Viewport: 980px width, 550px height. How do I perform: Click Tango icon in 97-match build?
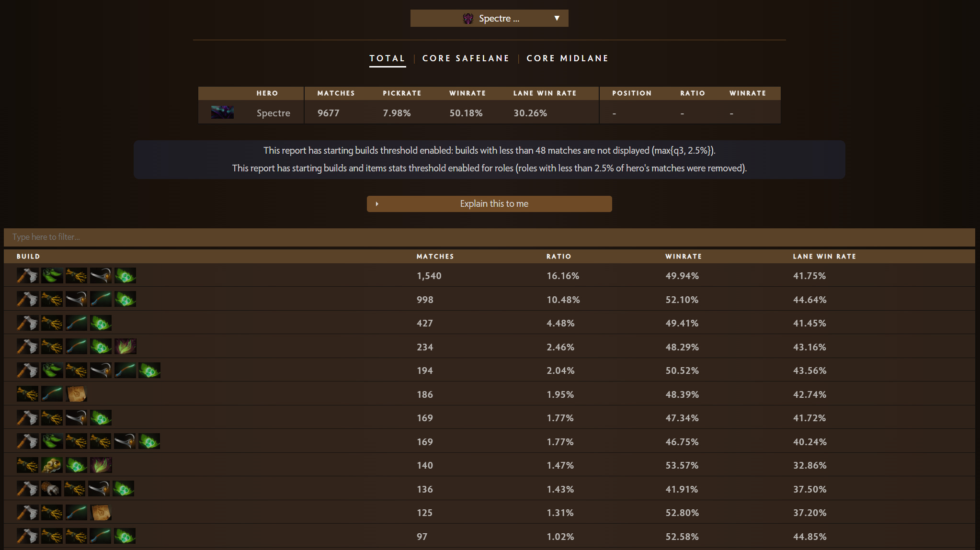point(125,536)
